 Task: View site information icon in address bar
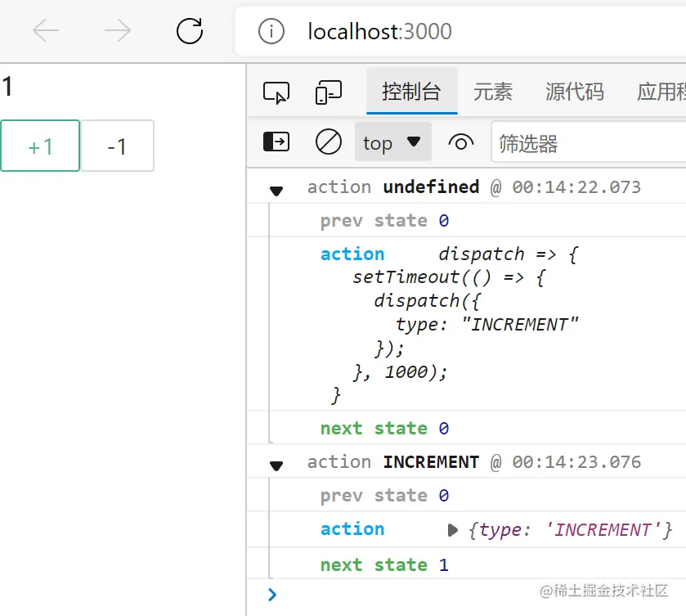pyautogui.click(x=271, y=32)
